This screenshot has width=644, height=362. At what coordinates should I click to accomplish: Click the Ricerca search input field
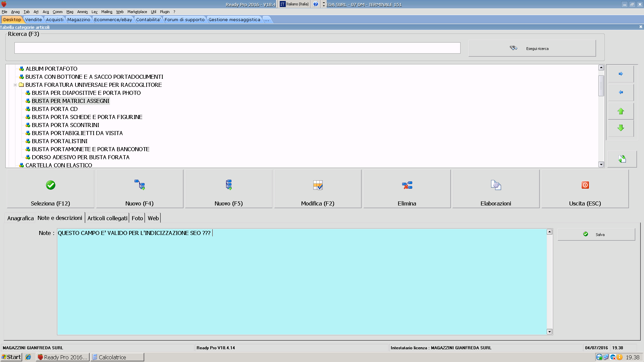[237, 48]
